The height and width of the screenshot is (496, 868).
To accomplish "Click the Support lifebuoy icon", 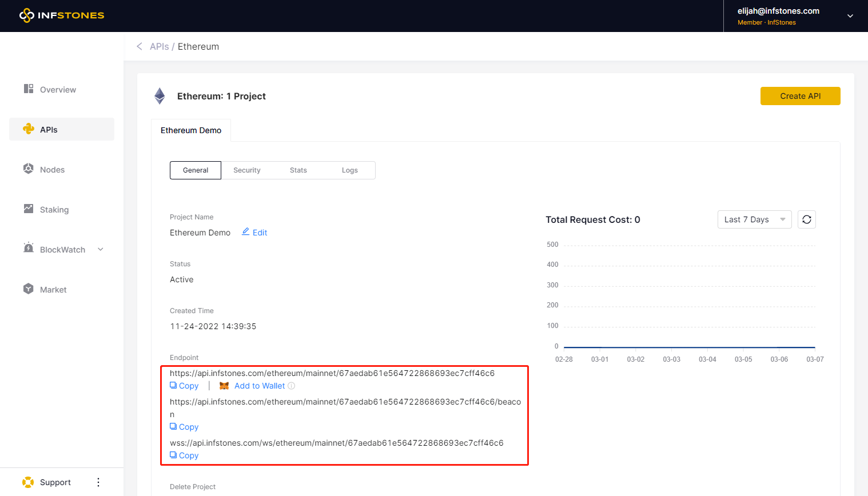I will pos(28,482).
